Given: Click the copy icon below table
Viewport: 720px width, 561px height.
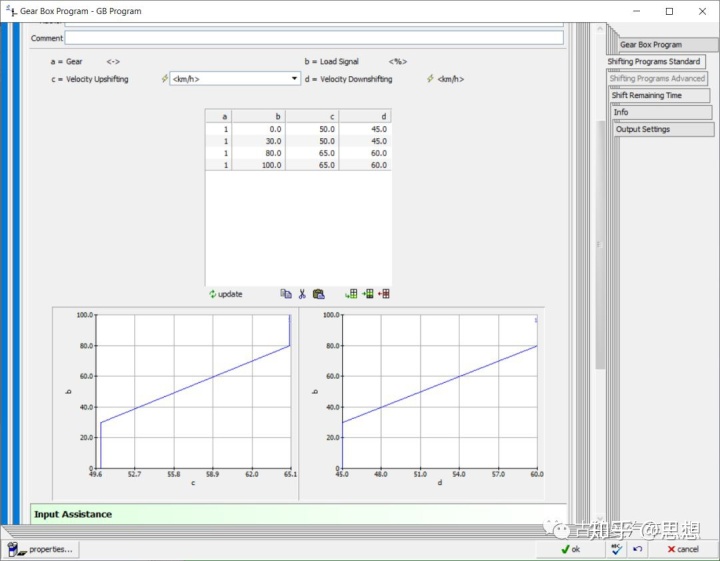Looking at the screenshot, I should point(286,294).
